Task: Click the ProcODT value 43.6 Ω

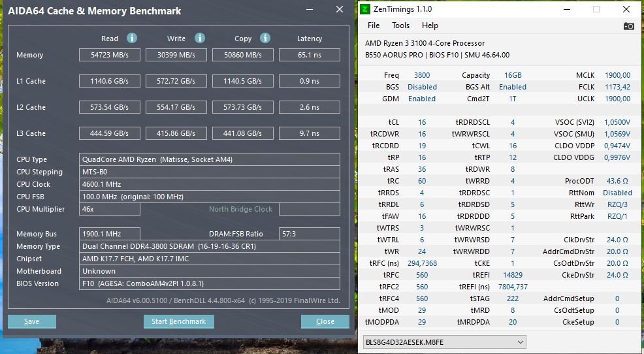Action: coord(617,181)
